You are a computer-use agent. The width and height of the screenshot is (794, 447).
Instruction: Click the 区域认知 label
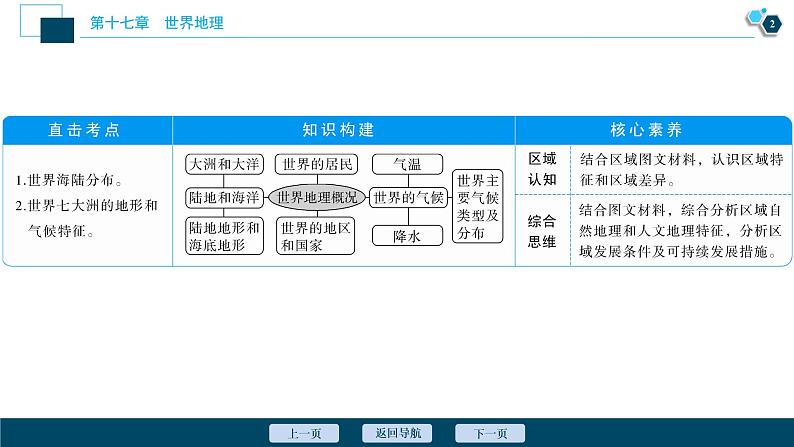(542, 169)
